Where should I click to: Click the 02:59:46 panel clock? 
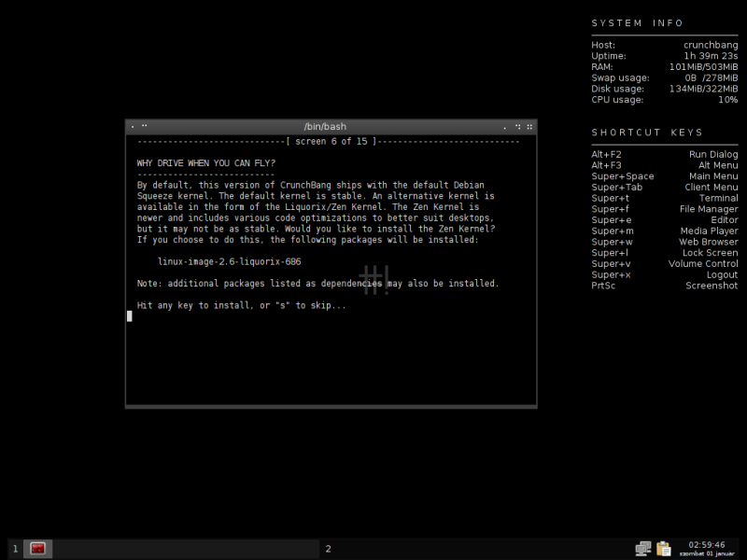(x=707, y=545)
